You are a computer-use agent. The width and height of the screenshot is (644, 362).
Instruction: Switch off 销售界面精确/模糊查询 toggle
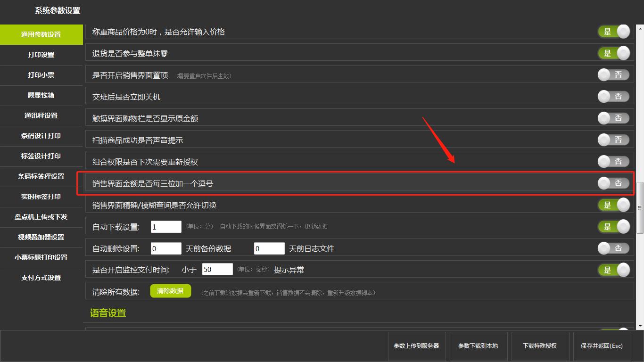[x=613, y=205]
